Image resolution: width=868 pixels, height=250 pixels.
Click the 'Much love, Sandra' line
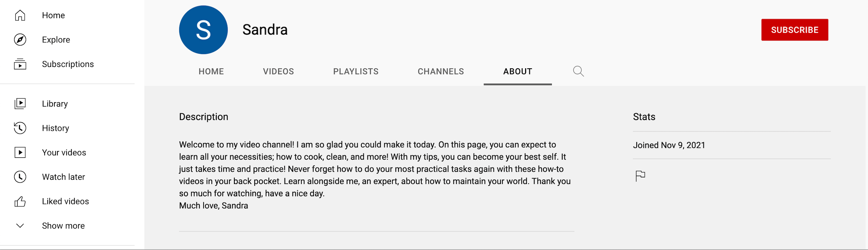(x=213, y=205)
